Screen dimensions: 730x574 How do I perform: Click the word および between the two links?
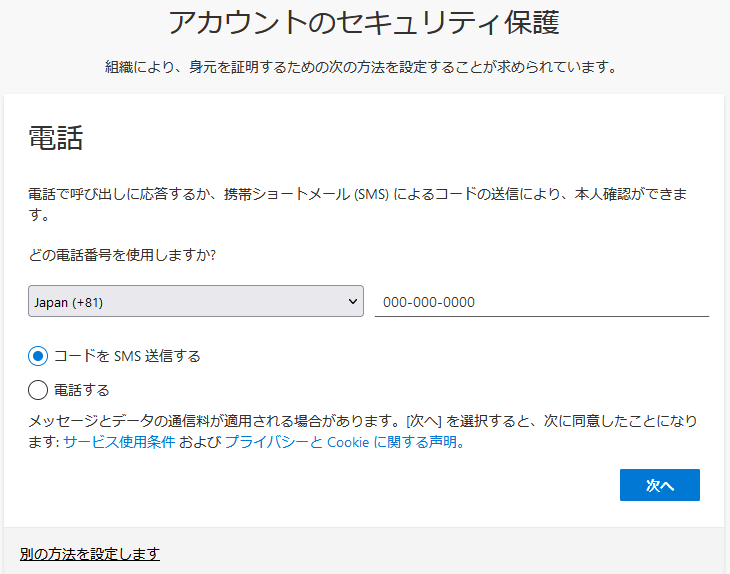click(x=199, y=442)
